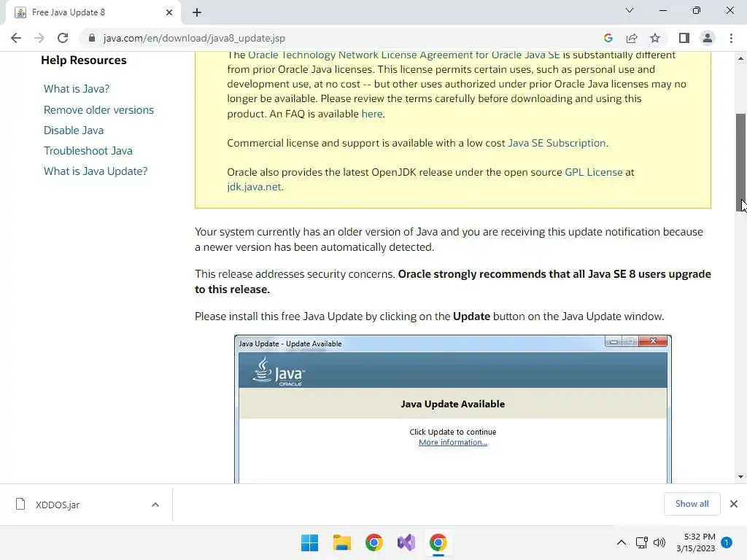Open the clock and date panel
Viewport: 747px width, 560px height.
[695, 542]
